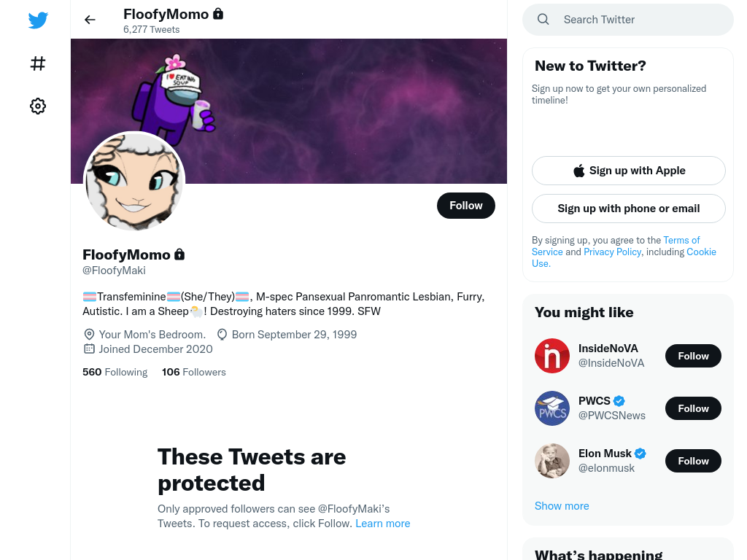Sign up with phone or email
Image resolution: width=747 pixels, height=560 pixels.
click(629, 209)
